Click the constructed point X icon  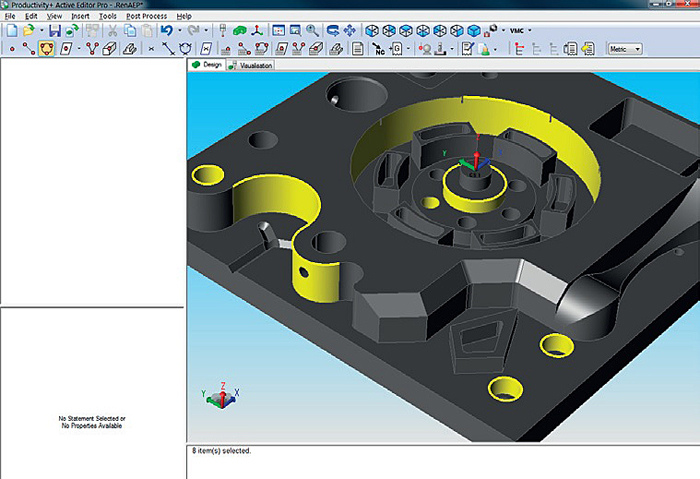point(151,49)
